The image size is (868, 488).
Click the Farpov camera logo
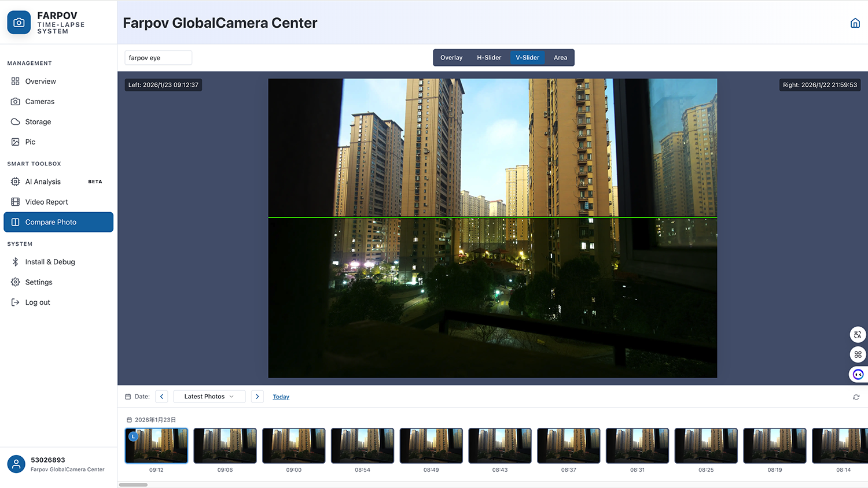point(19,23)
